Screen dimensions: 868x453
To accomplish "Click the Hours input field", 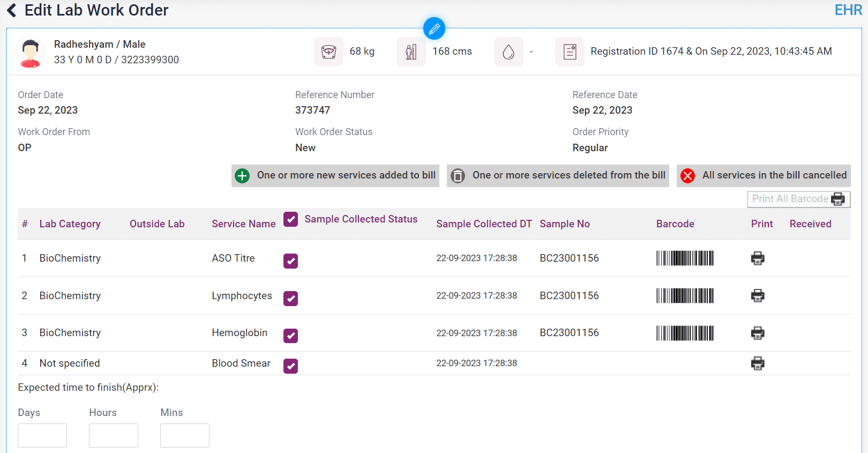I will pos(114,435).
